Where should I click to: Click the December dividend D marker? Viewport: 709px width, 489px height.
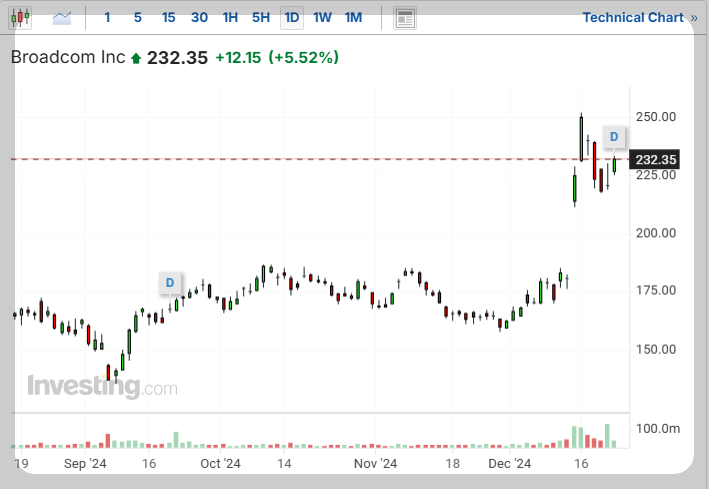(x=614, y=137)
